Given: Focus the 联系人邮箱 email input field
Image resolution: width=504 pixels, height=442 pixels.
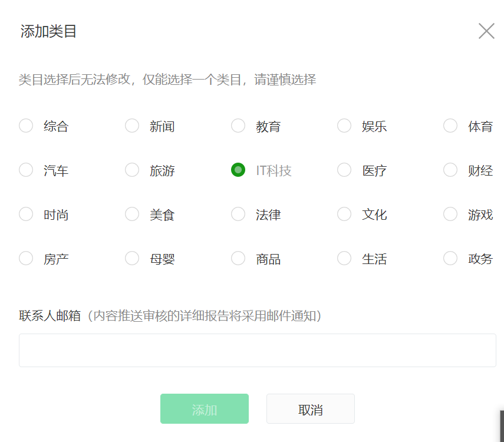Looking at the screenshot, I should pos(258,351).
